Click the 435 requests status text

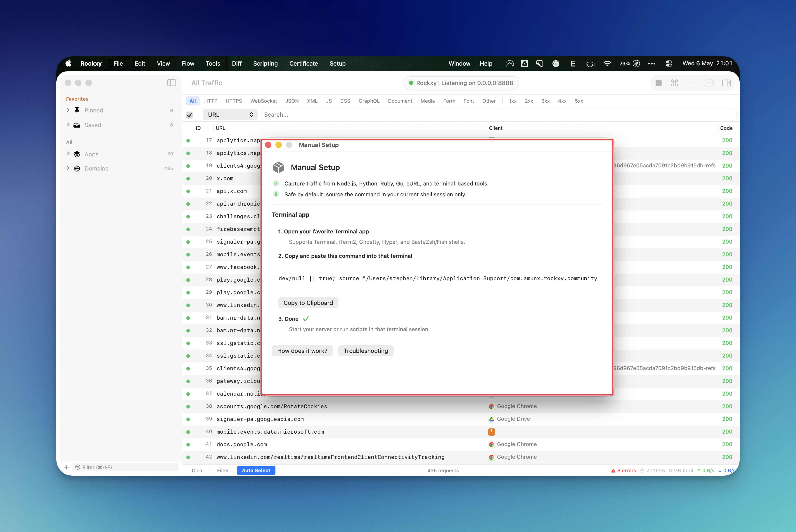point(443,470)
